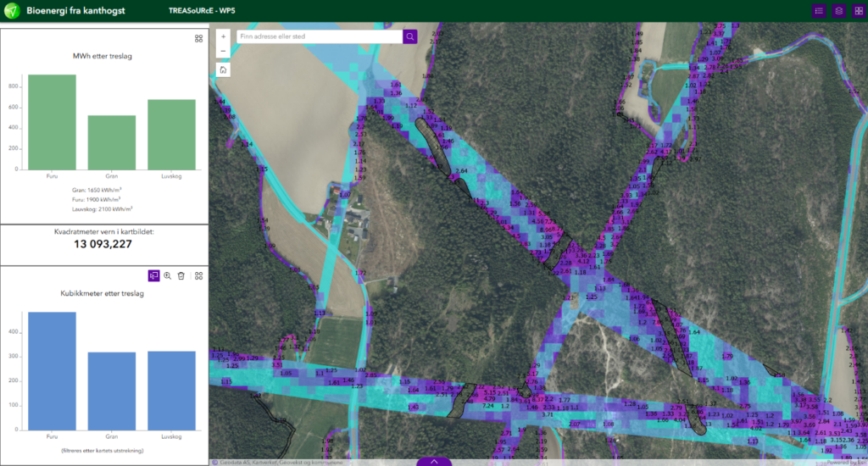Zoom out on the map

tap(223, 52)
